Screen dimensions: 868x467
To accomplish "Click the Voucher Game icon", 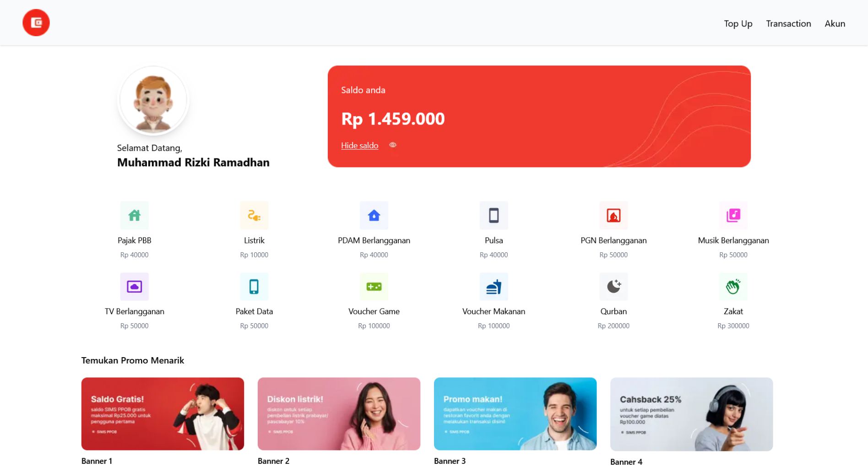I will click(x=374, y=287).
